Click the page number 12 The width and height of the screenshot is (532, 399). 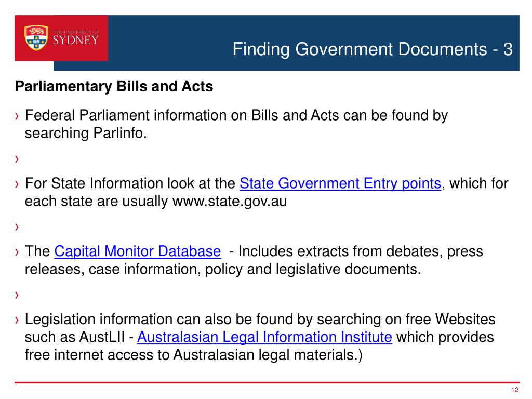(x=515, y=390)
